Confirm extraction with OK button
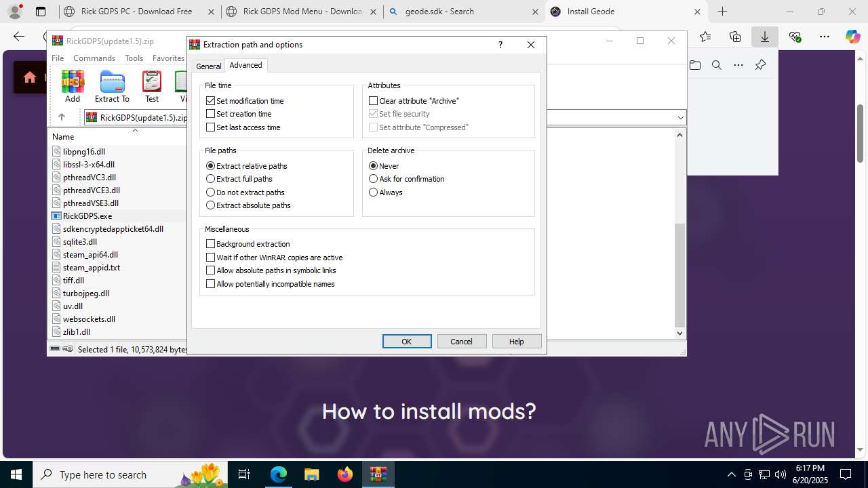The width and height of the screenshot is (868, 488). [x=407, y=342]
